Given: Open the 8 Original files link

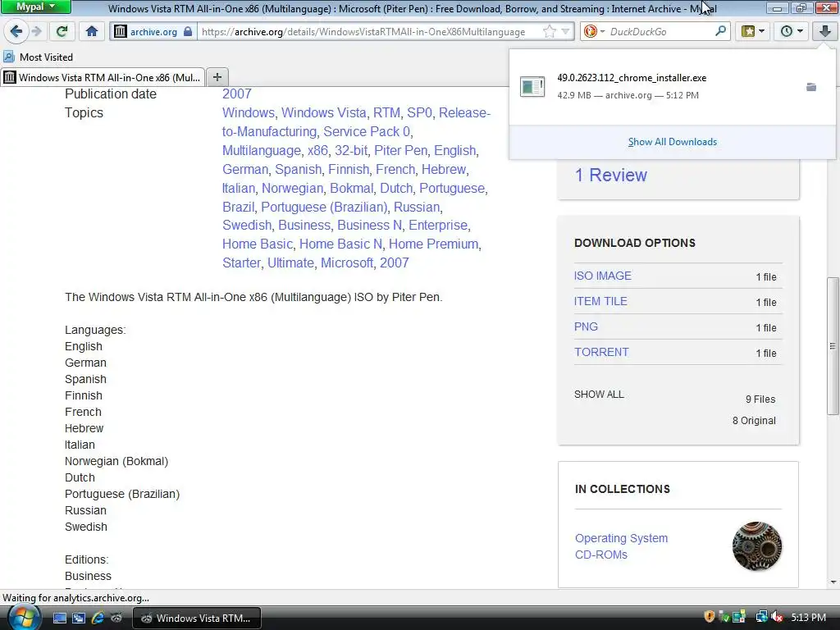Looking at the screenshot, I should 754,421.
